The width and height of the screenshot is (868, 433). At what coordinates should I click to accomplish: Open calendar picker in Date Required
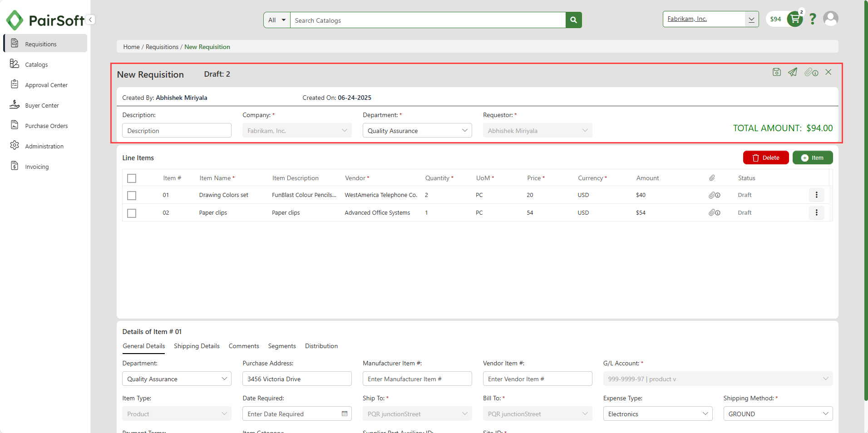345,413
